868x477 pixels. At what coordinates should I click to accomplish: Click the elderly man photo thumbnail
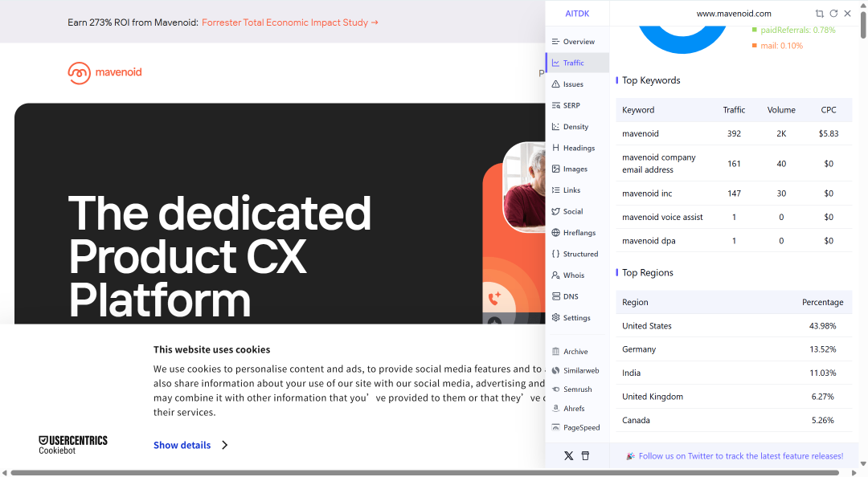[524, 187]
